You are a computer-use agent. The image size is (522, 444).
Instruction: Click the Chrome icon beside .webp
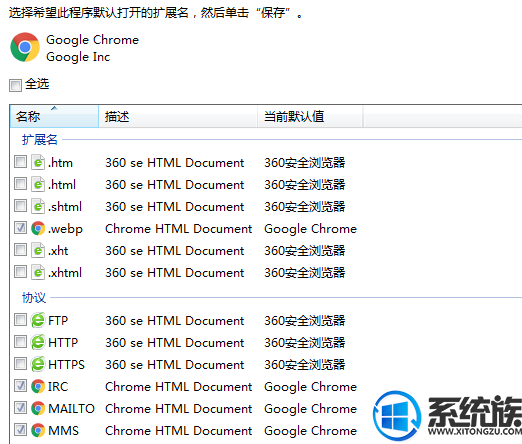point(38,229)
